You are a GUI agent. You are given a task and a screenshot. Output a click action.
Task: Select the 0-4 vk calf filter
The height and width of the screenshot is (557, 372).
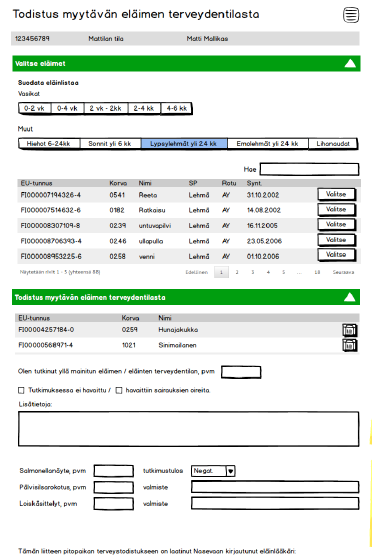click(x=68, y=108)
